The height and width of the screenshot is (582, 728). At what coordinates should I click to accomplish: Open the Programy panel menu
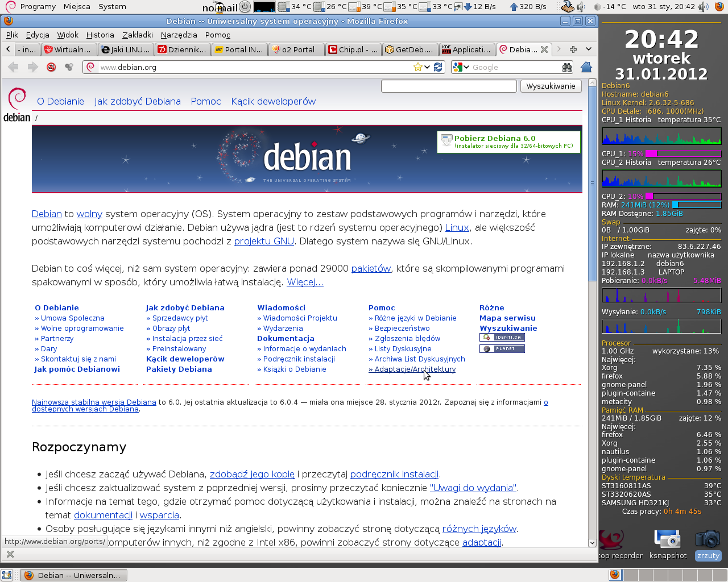pos(38,7)
